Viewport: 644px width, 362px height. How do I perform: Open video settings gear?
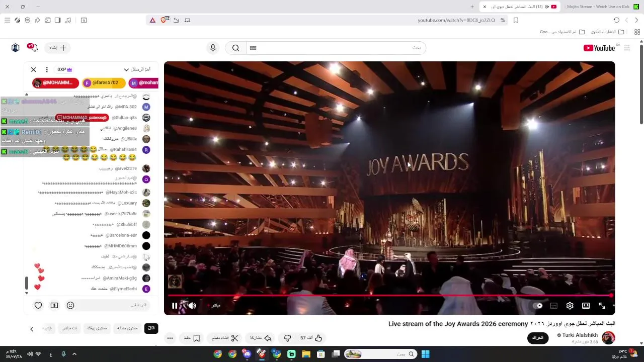point(570,306)
